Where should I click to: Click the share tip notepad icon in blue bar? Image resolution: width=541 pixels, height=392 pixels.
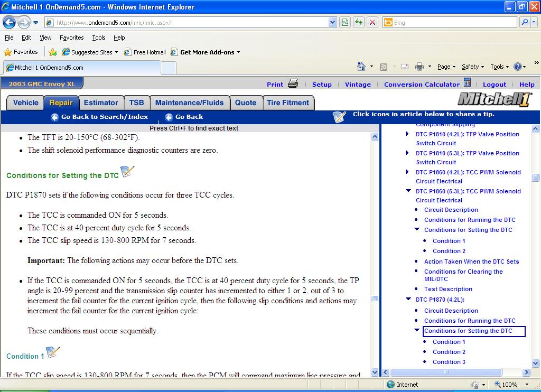pyautogui.click(x=339, y=117)
